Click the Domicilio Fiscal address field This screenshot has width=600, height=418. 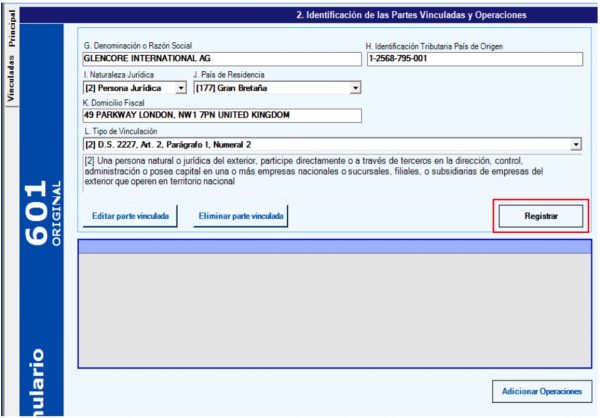tap(220, 115)
